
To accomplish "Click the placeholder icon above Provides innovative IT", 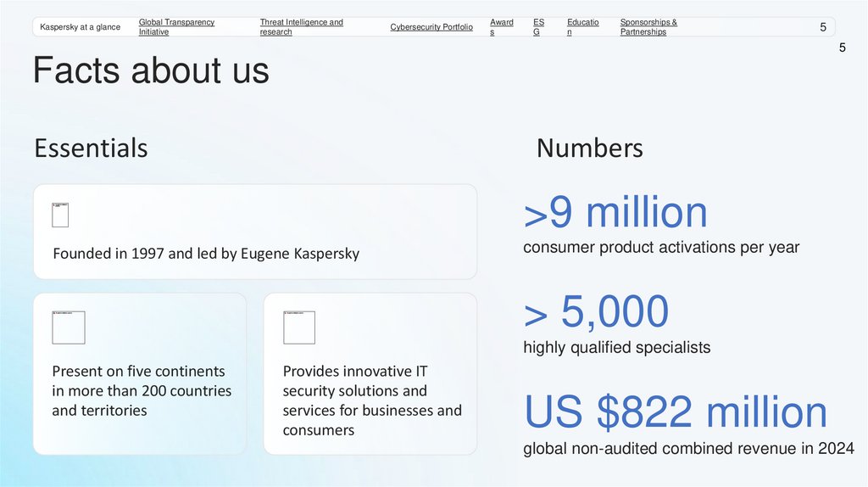I will [299, 327].
